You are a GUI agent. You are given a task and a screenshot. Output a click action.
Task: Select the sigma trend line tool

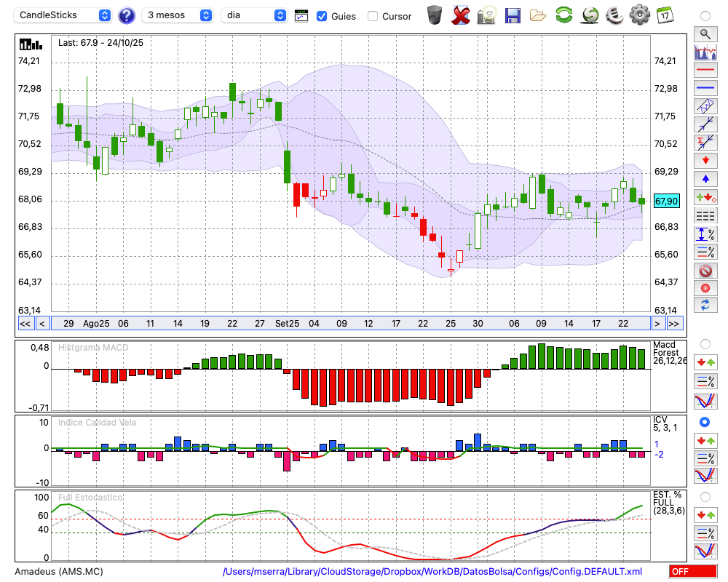tap(705, 143)
